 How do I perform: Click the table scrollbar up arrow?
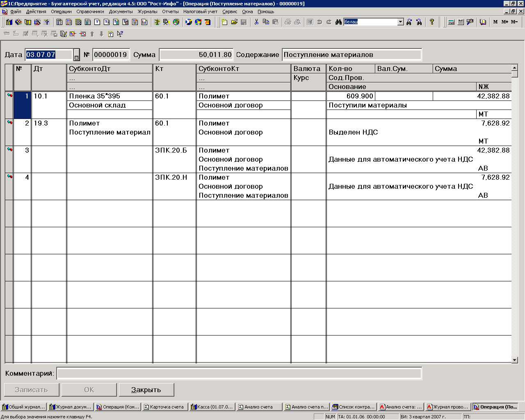(x=515, y=68)
